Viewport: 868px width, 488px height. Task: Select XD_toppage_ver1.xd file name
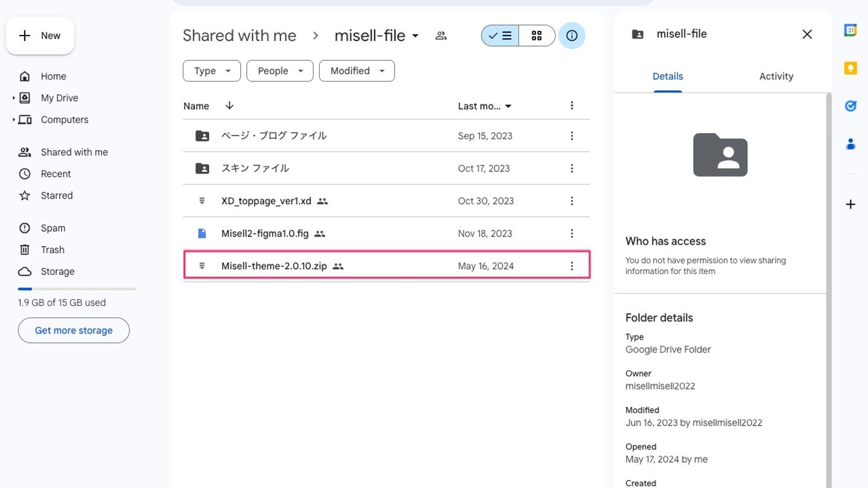click(x=266, y=200)
